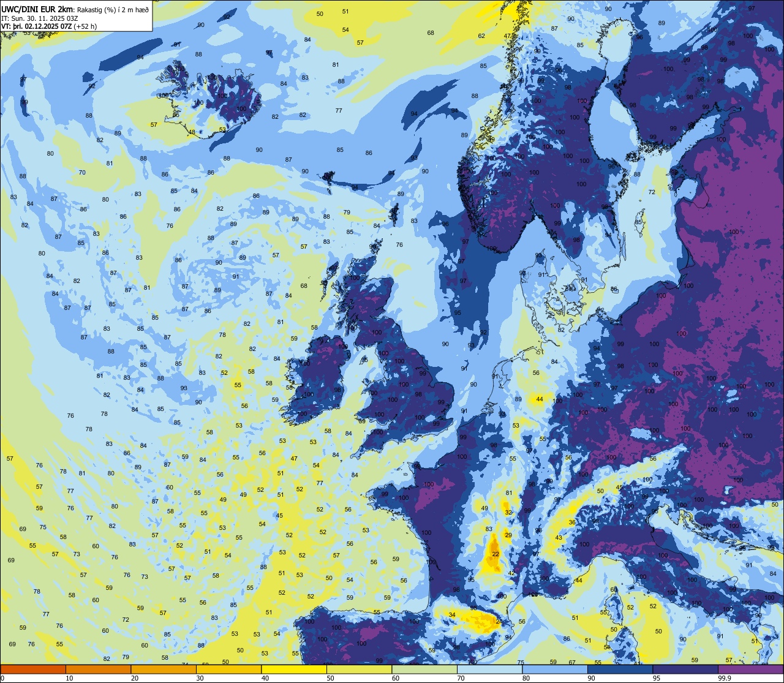Image resolution: width=784 pixels, height=683 pixels.
Task: Click the '30' legend scale label
Action: coord(200,678)
